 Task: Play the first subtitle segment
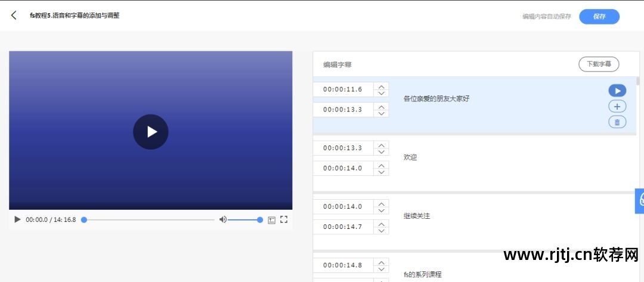(617, 91)
